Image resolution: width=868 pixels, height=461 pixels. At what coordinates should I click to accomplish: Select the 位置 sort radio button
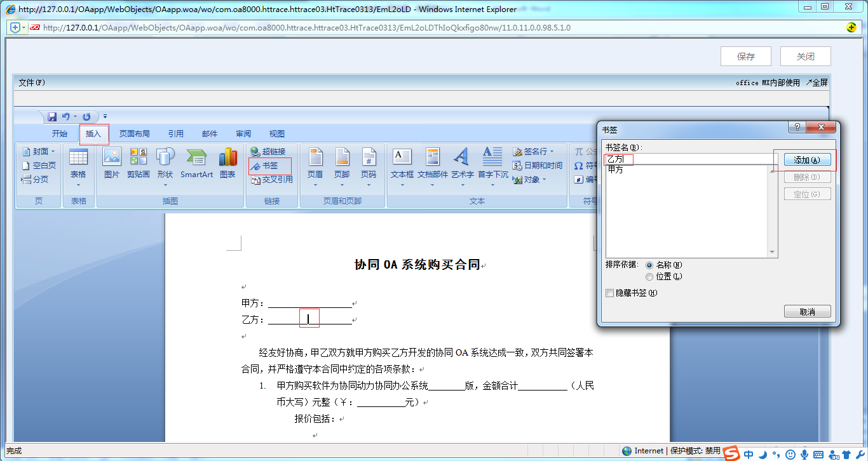649,276
